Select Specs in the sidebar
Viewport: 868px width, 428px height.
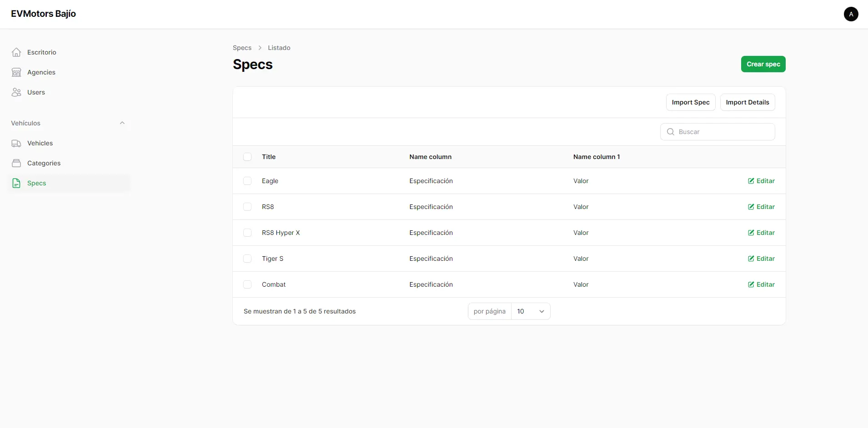point(69,183)
